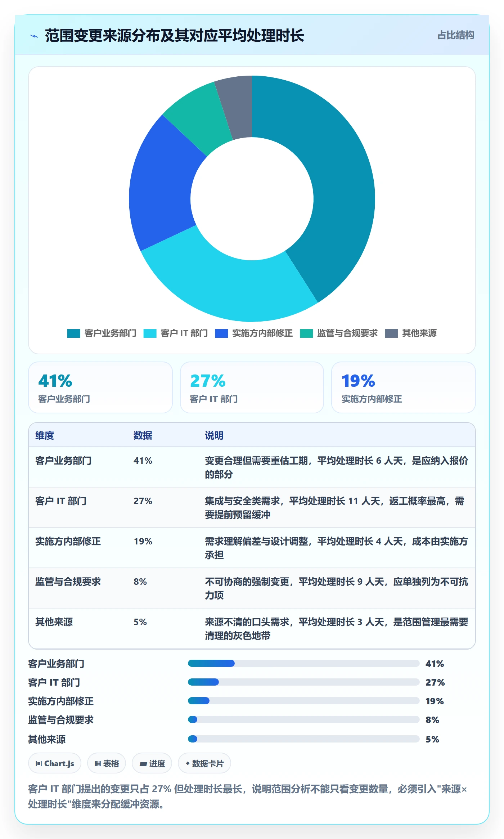Open the 19% 实施方内部修正 stat card
Viewport: 504px width, 839px height.
click(404, 387)
